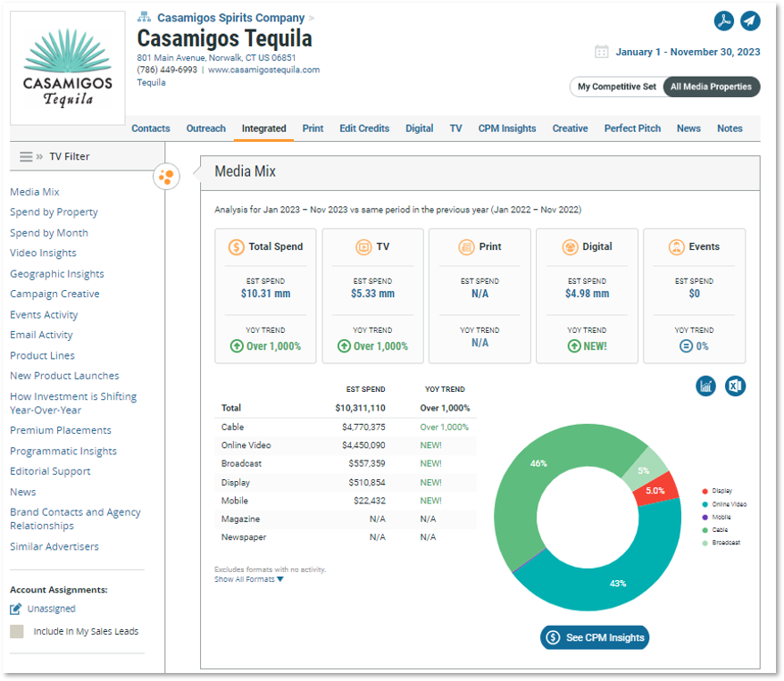
Task: Open How Investment is Shifting Year-Over-Year
Action: [x=73, y=403]
